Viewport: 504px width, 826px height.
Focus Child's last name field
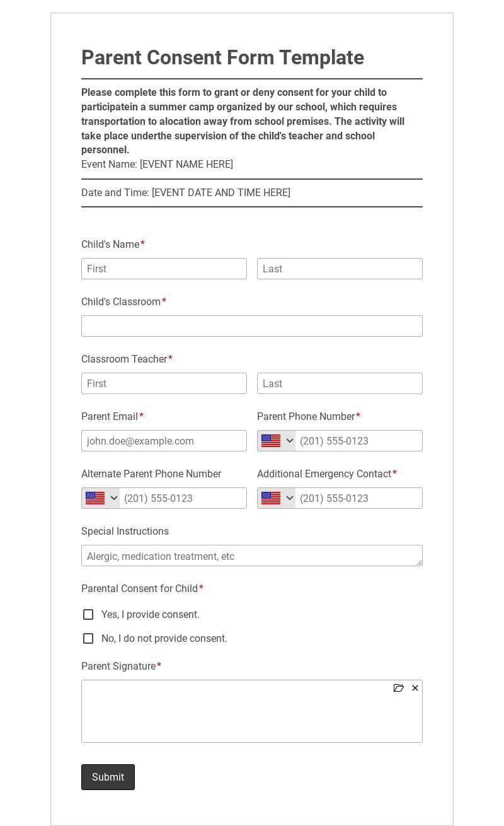point(340,269)
